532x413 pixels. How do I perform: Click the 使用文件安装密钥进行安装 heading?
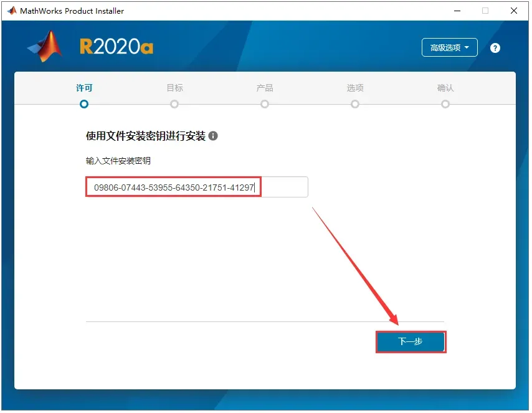146,136
